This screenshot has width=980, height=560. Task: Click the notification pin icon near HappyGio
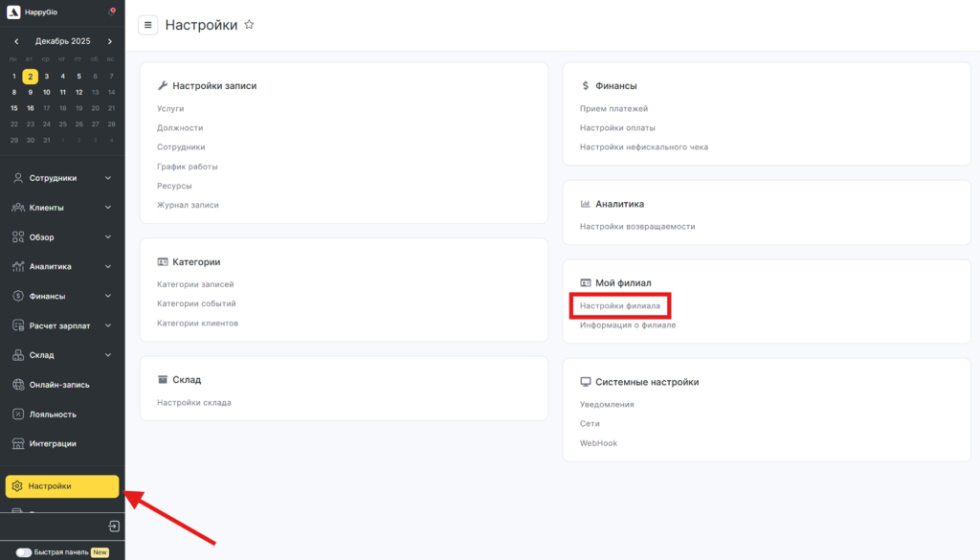(111, 12)
